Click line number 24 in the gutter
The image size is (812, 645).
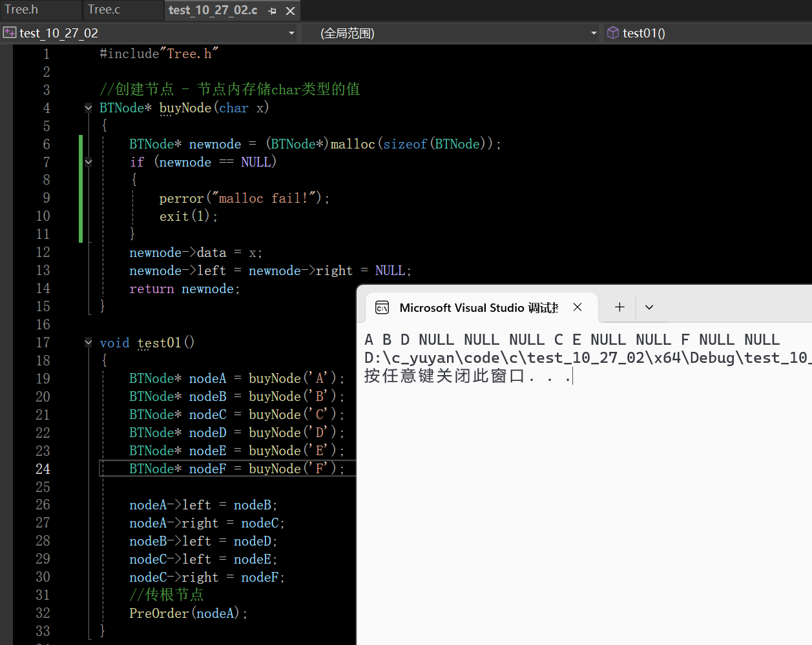coord(43,469)
